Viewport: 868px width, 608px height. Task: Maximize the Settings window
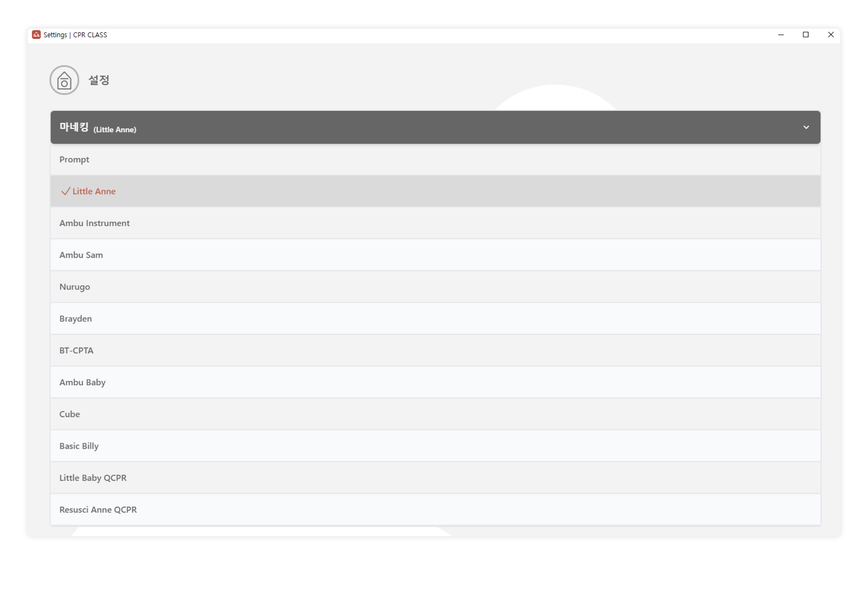[x=806, y=35]
